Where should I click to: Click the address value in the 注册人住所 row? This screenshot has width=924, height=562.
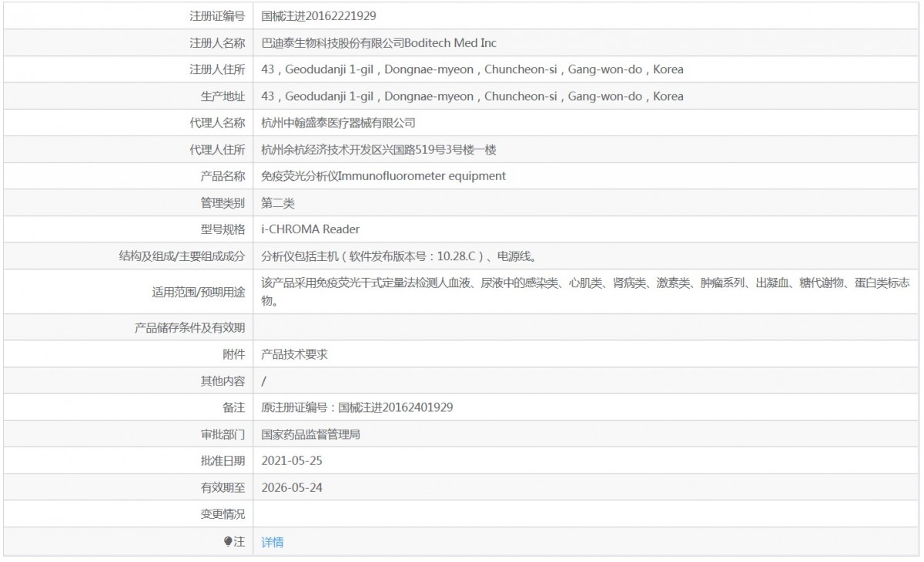(x=472, y=69)
